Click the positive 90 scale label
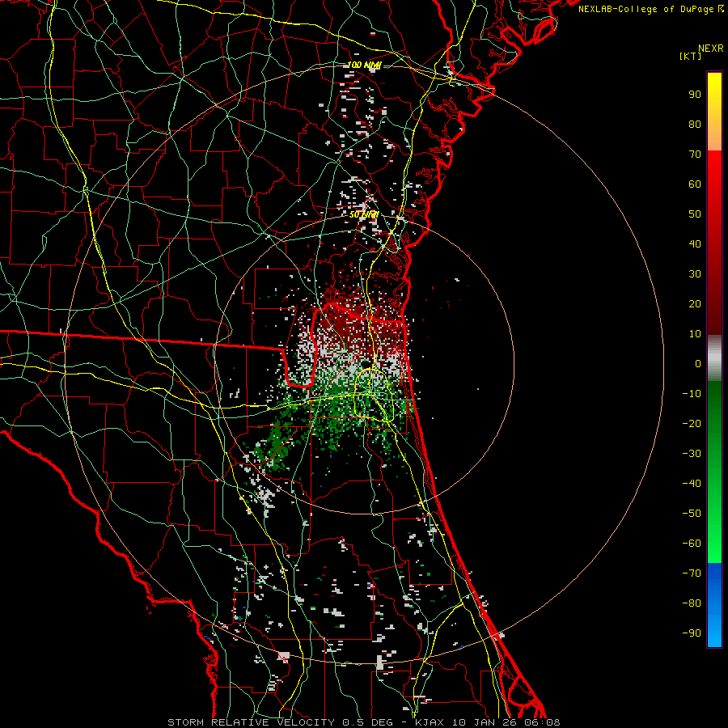Screen dimensions: 728x728 pos(695,95)
